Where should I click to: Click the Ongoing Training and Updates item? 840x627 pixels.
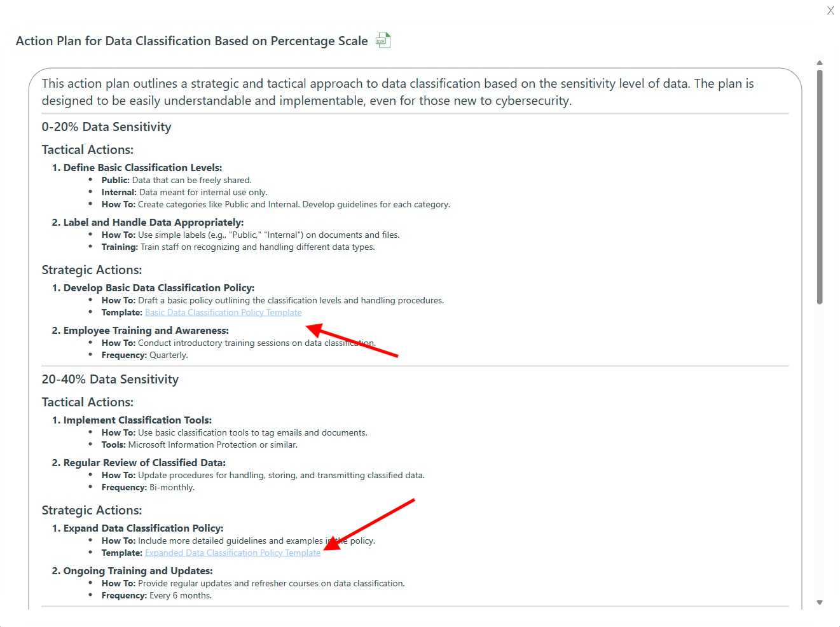[138, 571]
